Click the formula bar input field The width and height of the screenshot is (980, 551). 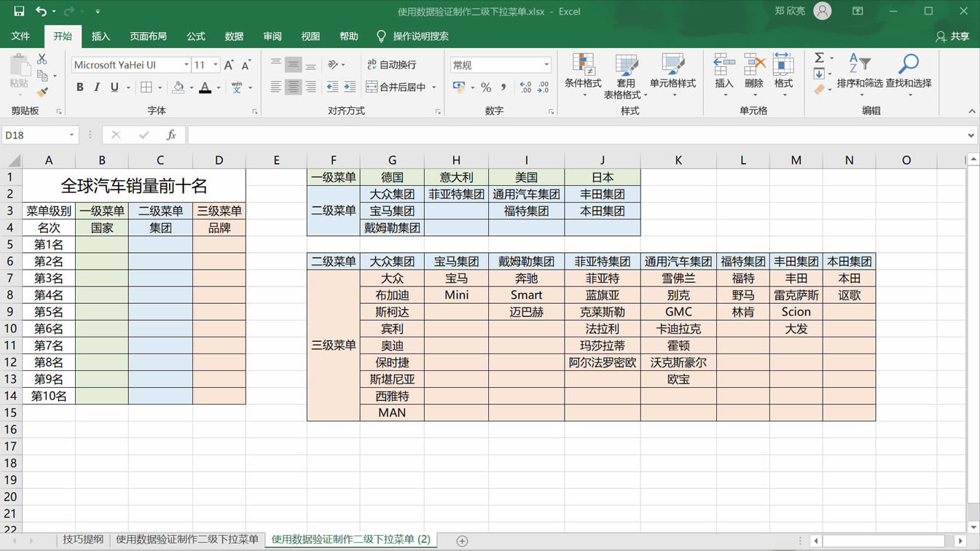(x=576, y=135)
